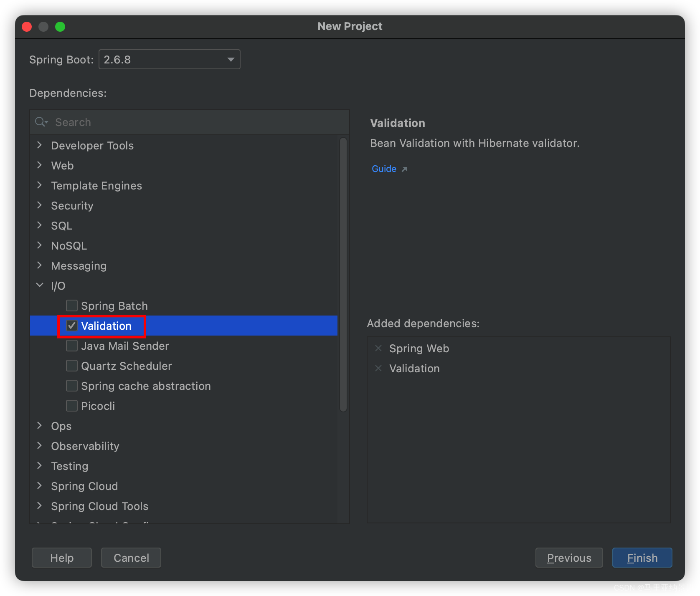Expand the Spring Cloud section
Viewport: 700px width, 596px height.
(x=40, y=486)
